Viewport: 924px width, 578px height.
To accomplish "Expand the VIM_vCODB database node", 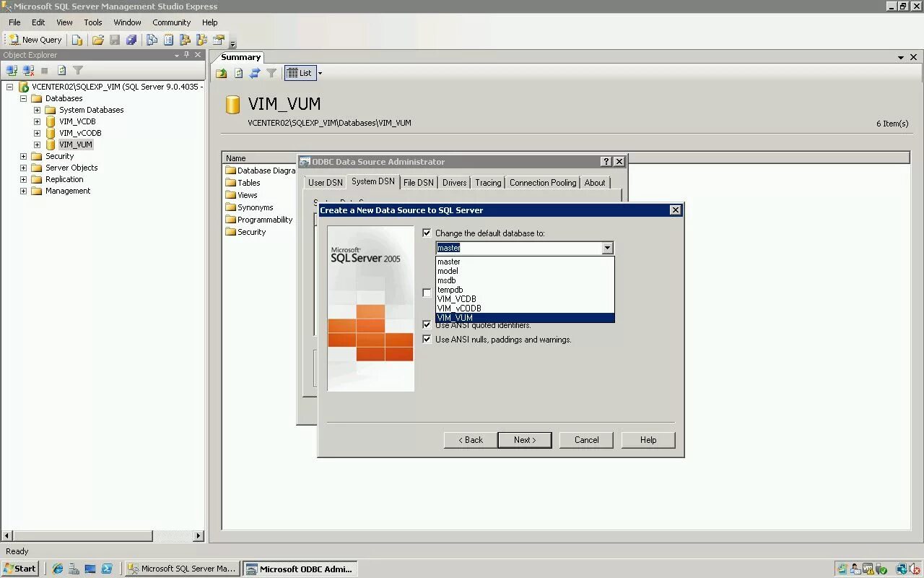I will click(37, 133).
